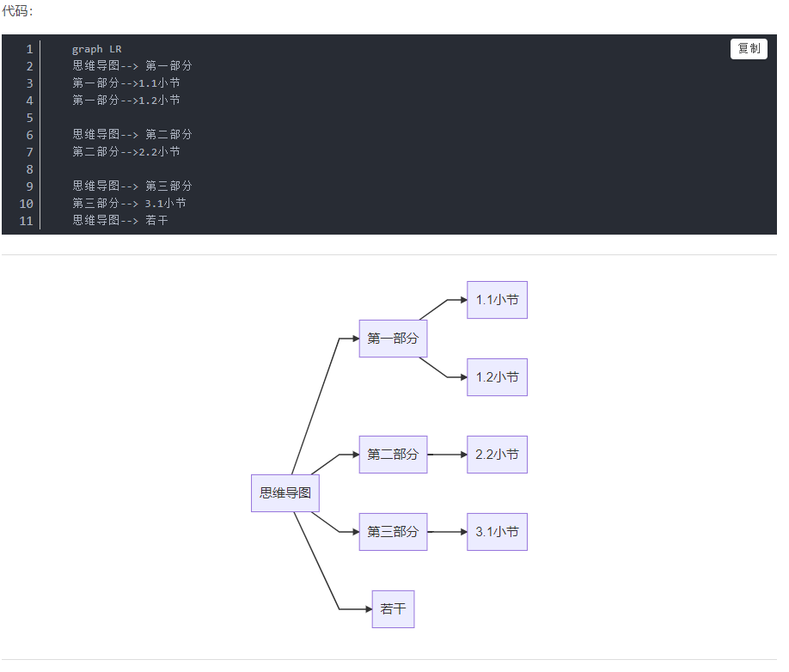Click line number 5 in the gutter
The image size is (789, 672).
29,117
